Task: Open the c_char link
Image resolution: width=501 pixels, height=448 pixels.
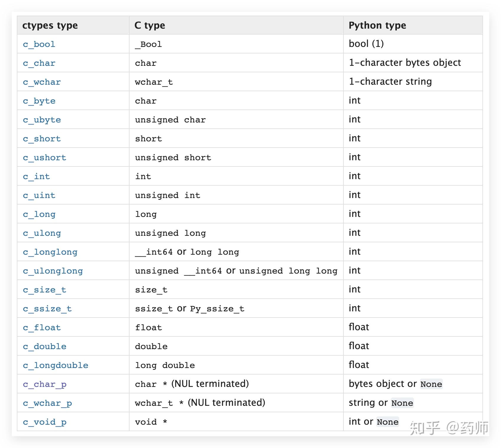Action: [39, 63]
